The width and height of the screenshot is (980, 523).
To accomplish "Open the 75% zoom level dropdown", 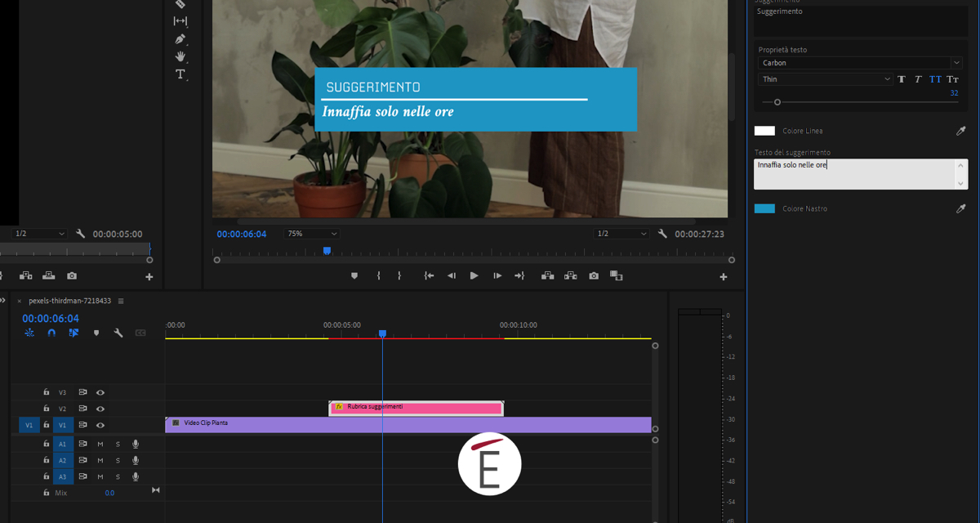I will pos(311,234).
